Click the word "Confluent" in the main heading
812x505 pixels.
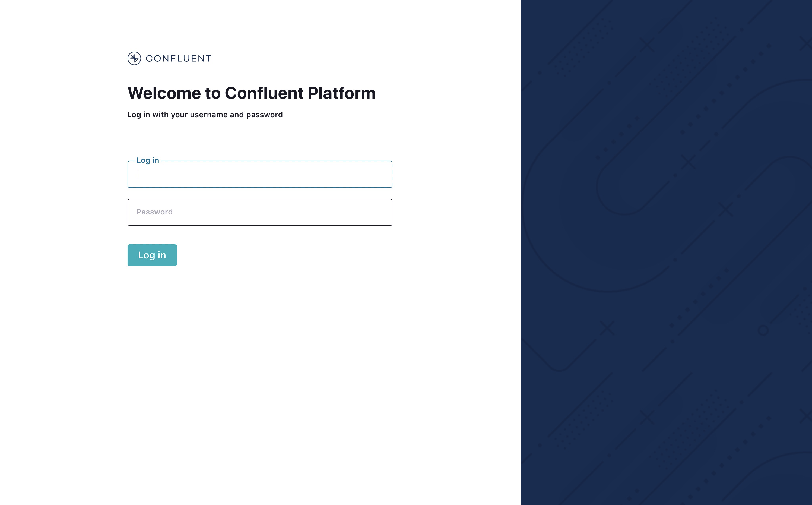pyautogui.click(x=264, y=93)
